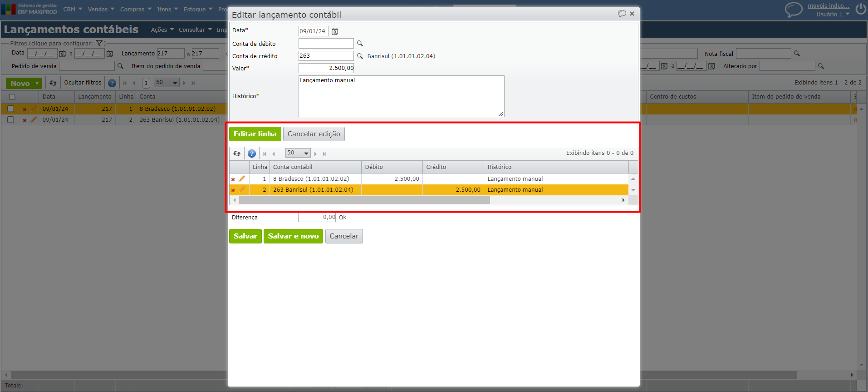Open the comment bubble in the dialog header
The height and width of the screenshot is (392, 868).
point(622,14)
